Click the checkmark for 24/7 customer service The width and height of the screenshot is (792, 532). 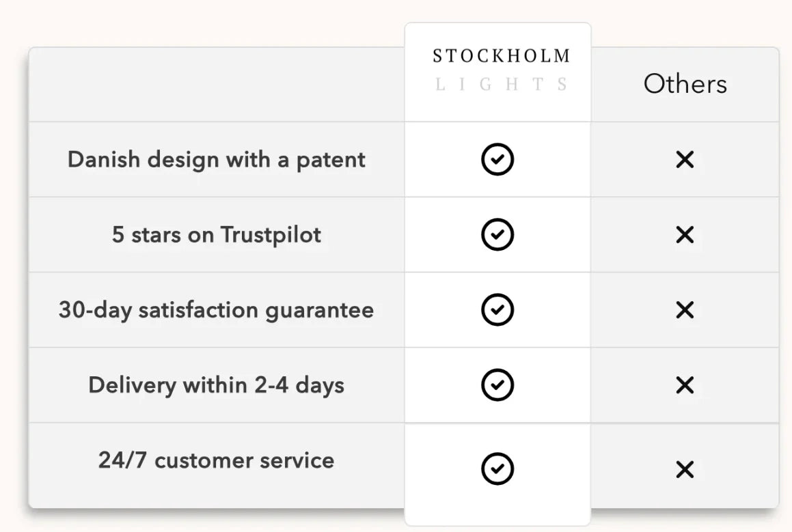click(497, 469)
